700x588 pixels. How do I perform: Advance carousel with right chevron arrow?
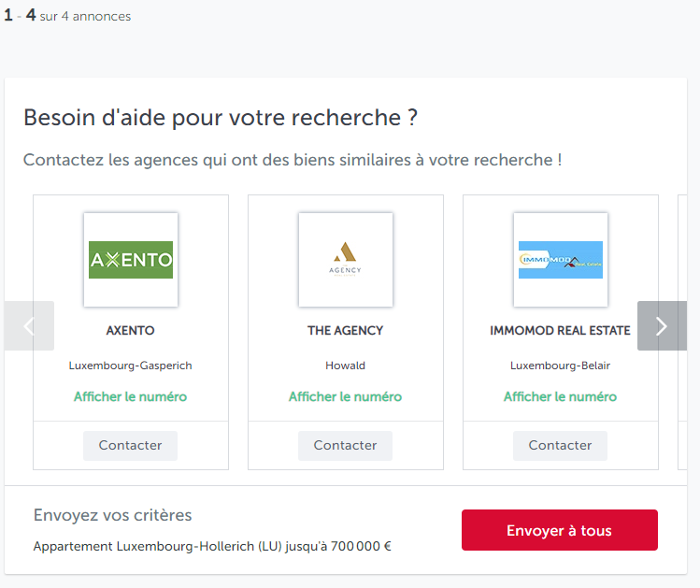click(662, 326)
